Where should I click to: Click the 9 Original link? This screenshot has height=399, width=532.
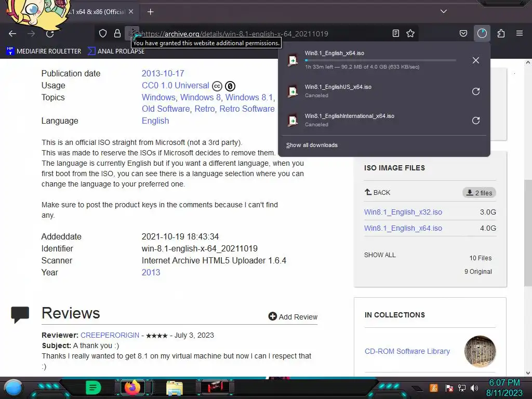point(478,272)
